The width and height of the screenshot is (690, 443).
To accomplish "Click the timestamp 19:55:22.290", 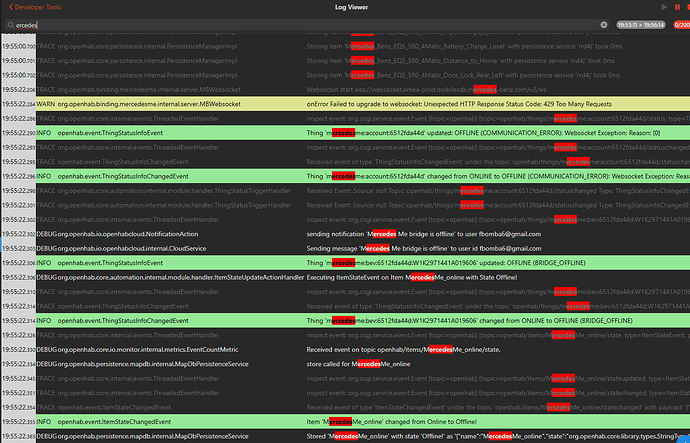I will (18, 133).
